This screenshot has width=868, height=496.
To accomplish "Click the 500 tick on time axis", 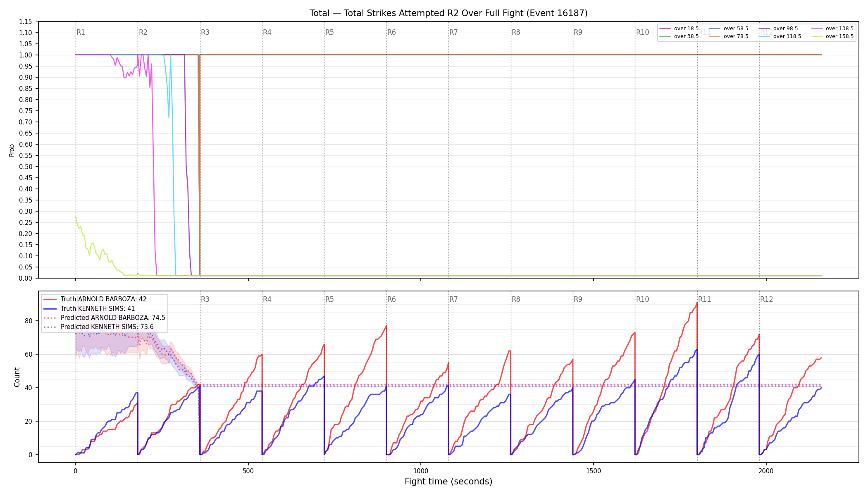I will click(248, 471).
